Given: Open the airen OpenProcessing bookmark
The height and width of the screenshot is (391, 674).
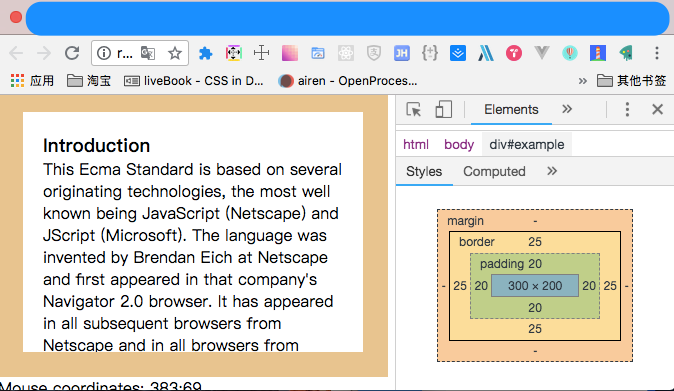Looking at the screenshot, I should coord(347,81).
